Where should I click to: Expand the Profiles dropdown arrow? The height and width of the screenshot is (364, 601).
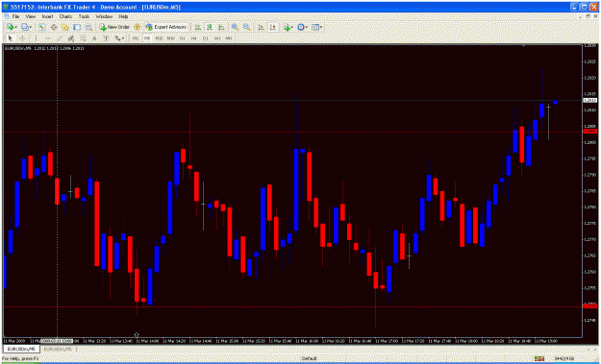coord(31,27)
